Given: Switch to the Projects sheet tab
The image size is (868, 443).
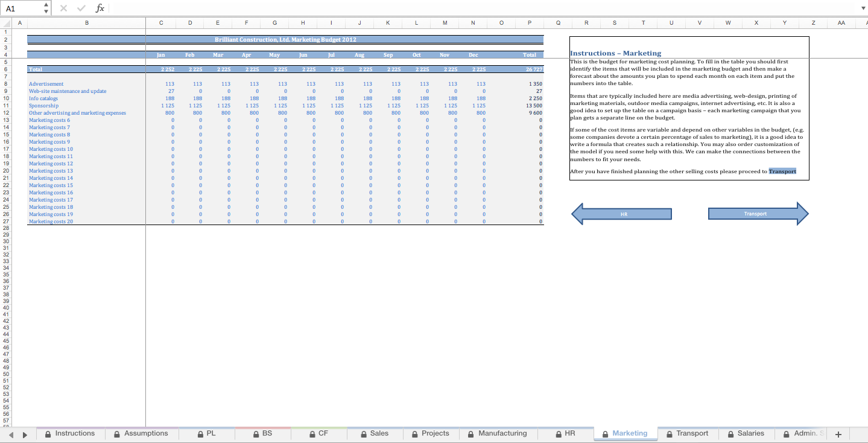Looking at the screenshot, I should point(431,433).
